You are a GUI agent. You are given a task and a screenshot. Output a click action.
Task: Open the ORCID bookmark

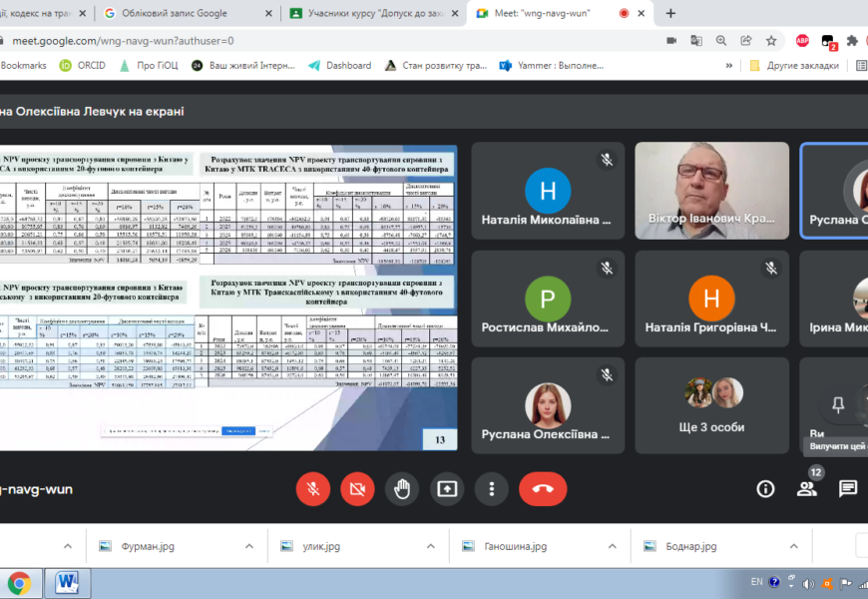(84, 66)
